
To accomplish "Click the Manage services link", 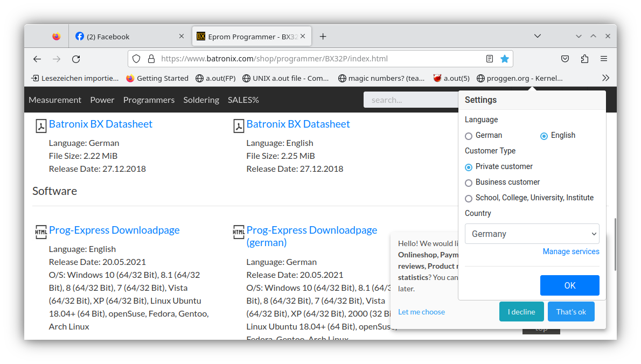I will pos(570,251).
